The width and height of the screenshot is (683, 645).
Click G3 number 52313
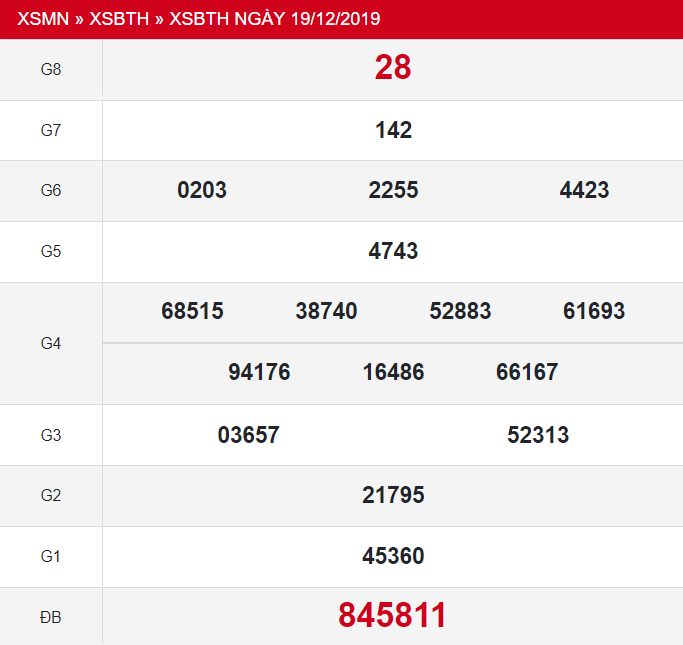tap(538, 434)
